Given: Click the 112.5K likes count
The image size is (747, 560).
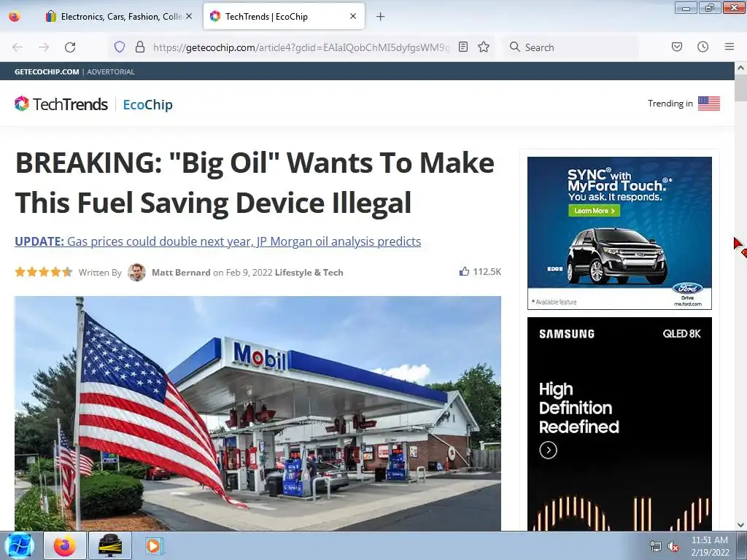Looking at the screenshot, I should [x=487, y=271].
